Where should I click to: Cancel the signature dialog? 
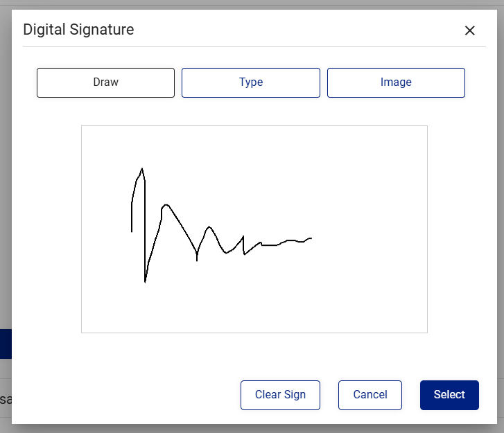tap(370, 395)
